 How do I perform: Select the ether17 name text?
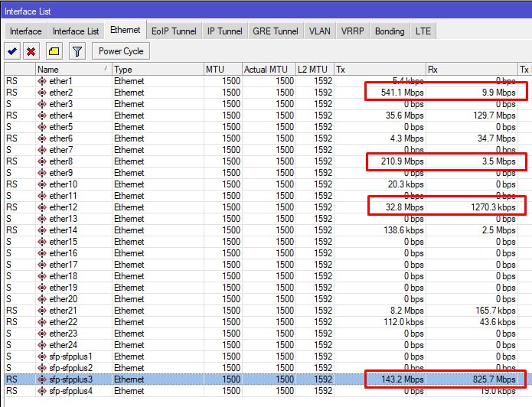click(63, 265)
